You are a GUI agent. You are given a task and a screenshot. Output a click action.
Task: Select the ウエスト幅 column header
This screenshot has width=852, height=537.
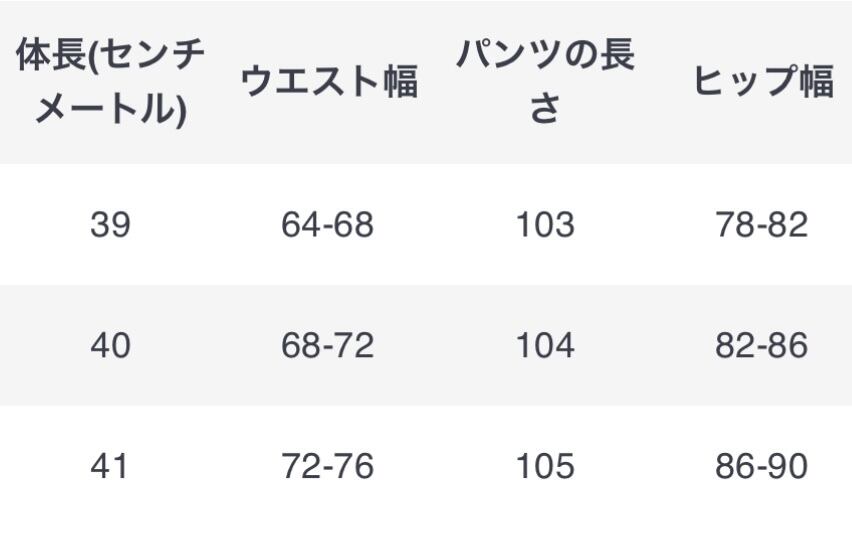pos(328,83)
